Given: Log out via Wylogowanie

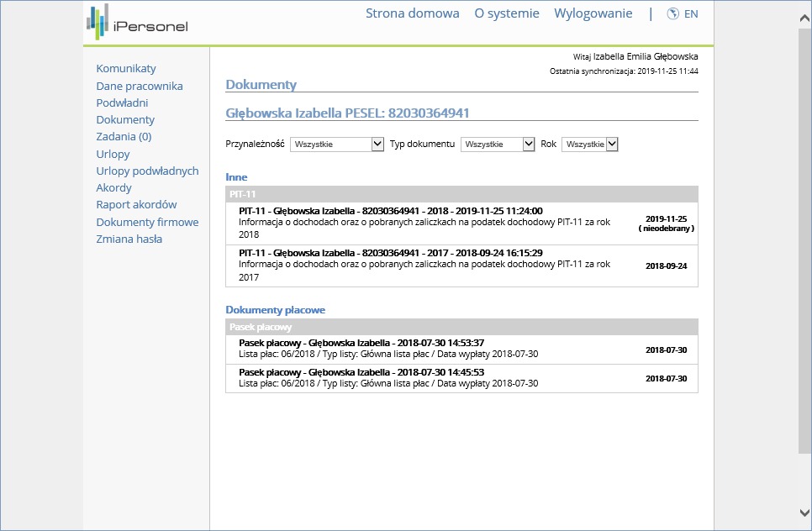Looking at the screenshot, I should click(593, 13).
